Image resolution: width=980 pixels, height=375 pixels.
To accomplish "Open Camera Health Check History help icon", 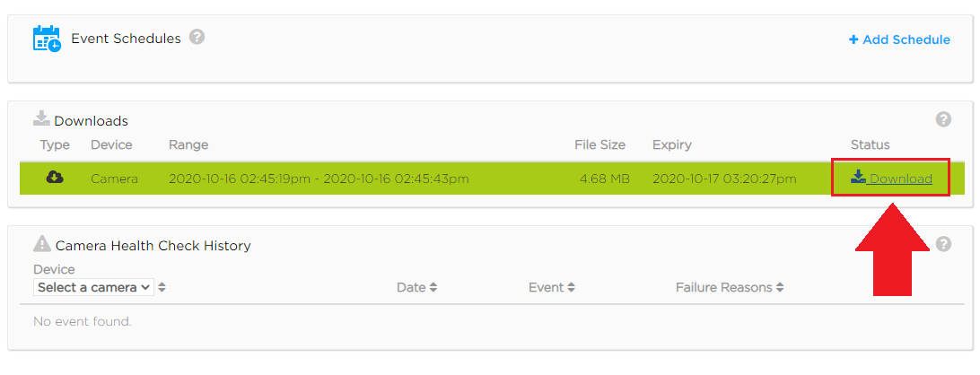I will (943, 244).
